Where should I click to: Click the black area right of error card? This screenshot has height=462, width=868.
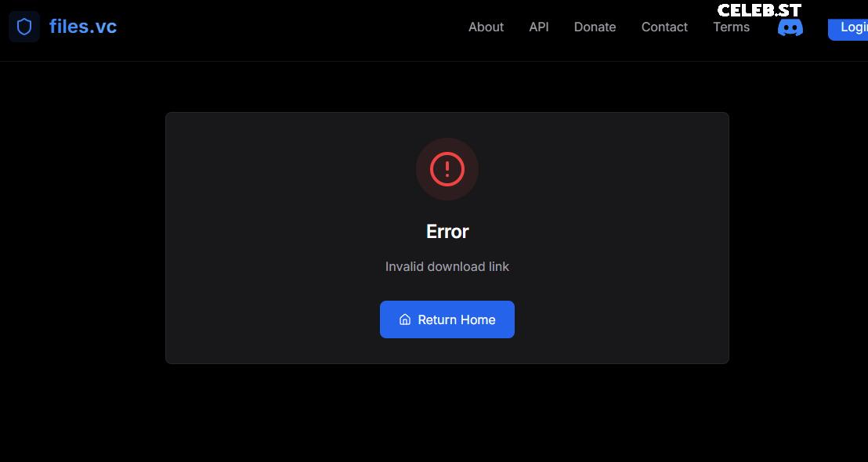pyautogui.click(x=799, y=235)
